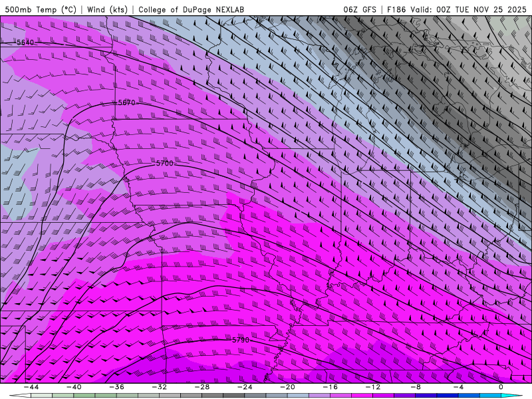Click the -28 color scale label

202,387
